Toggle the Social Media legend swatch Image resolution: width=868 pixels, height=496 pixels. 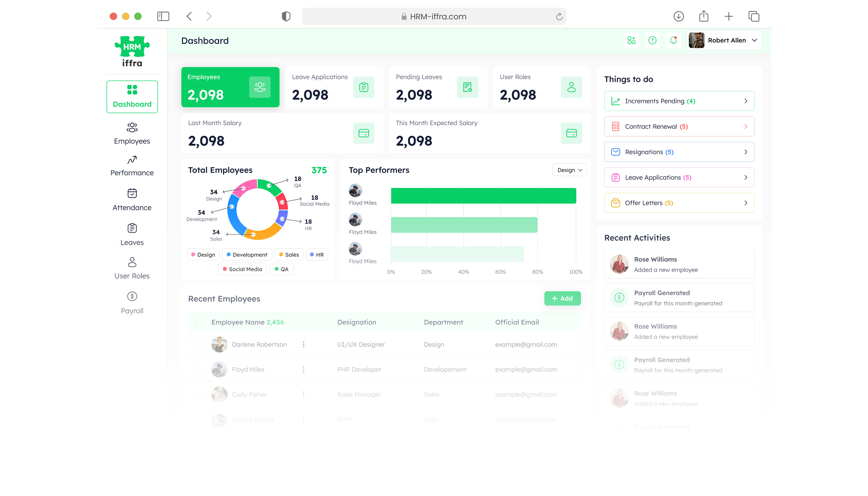pos(225,269)
